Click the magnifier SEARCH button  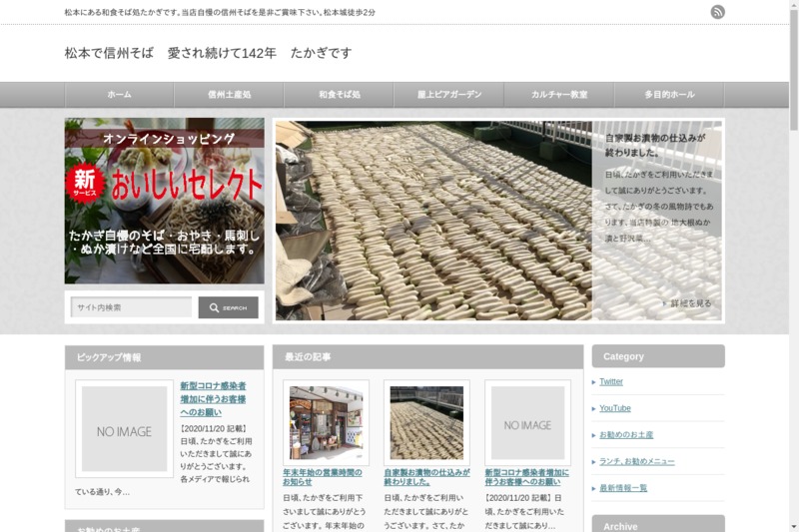228,307
